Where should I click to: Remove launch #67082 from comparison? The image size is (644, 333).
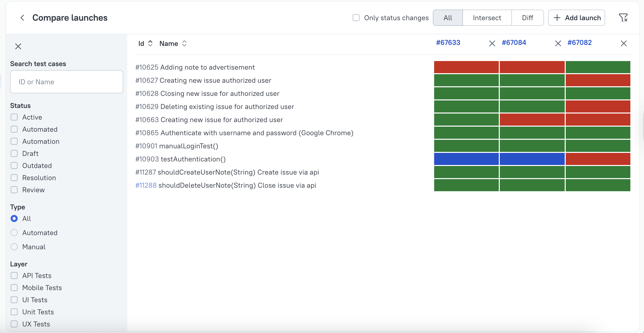click(x=624, y=43)
